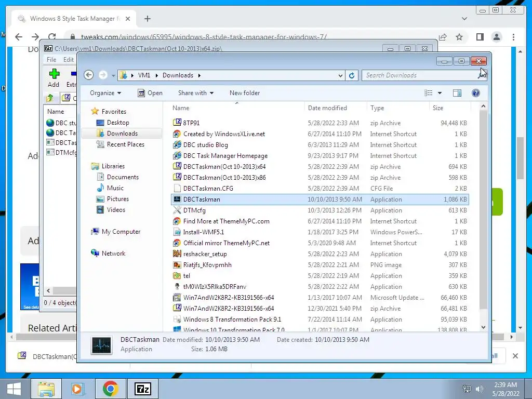Sort by Size column header
The width and height of the screenshot is (532, 399).
(x=437, y=108)
